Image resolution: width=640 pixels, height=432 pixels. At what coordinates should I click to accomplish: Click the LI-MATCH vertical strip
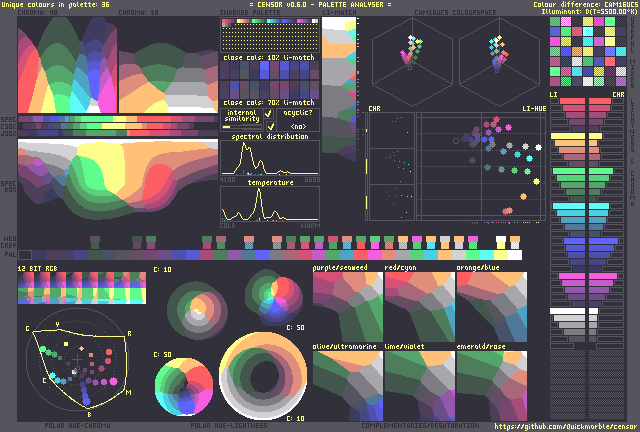[339, 89]
